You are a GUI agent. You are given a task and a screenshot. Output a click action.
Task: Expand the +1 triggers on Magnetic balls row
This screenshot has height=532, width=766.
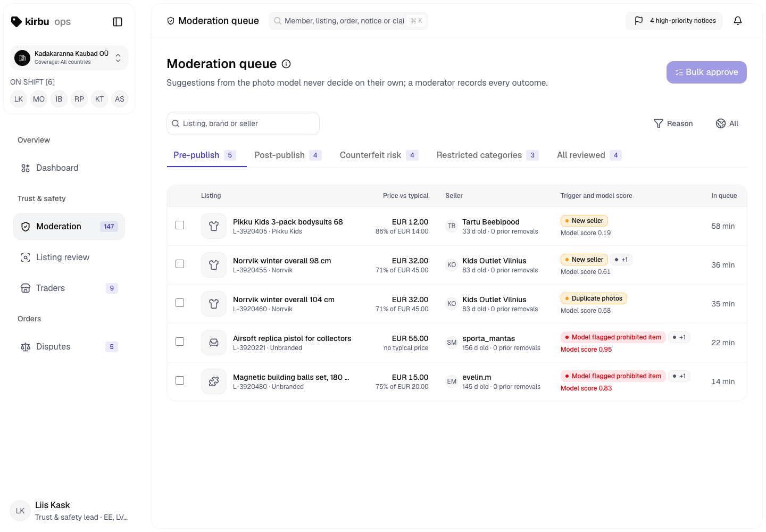point(679,376)
